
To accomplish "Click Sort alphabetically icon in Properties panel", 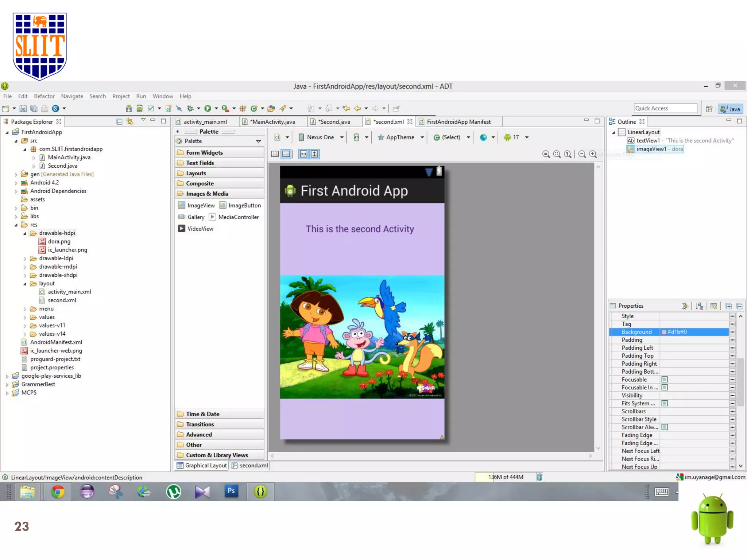I will click(699, 306).
